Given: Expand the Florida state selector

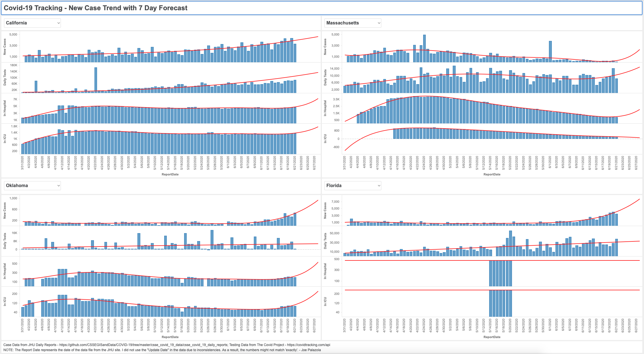Looking at the screenshot, I should (353, 186).
